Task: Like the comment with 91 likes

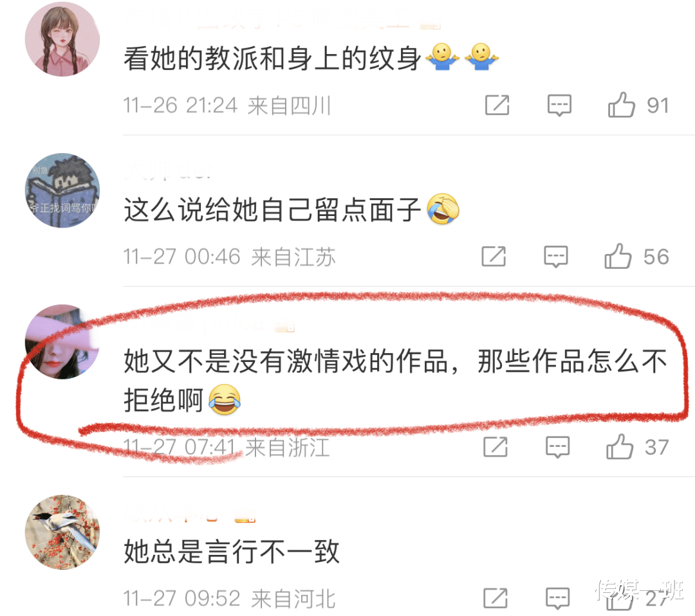Action: 621,105
